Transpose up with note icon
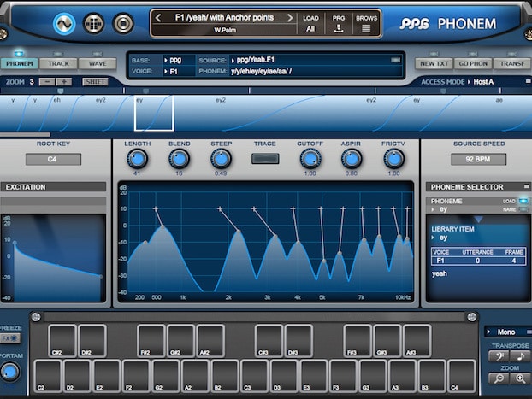The image size is (532, 399). tap(520, 356)
